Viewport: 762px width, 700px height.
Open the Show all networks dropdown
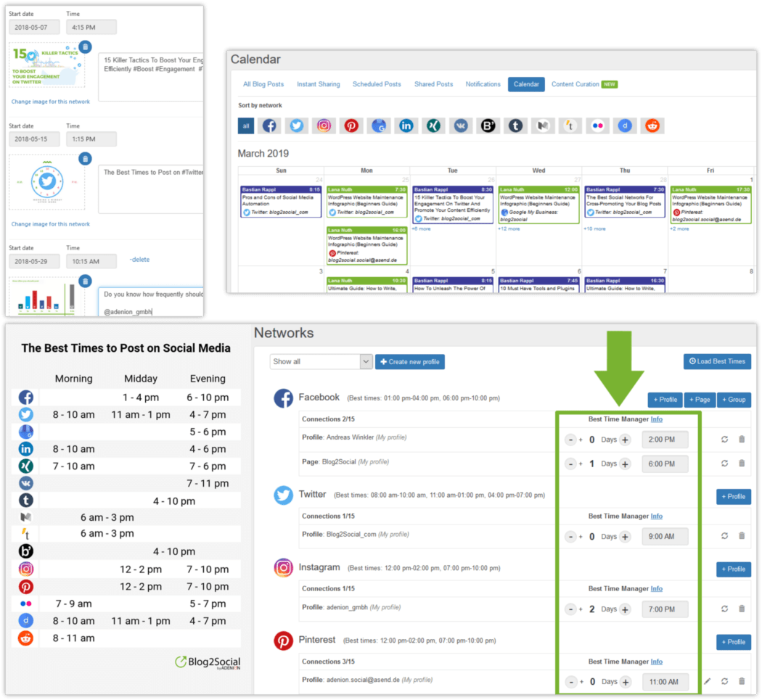[x=321, y=361]
